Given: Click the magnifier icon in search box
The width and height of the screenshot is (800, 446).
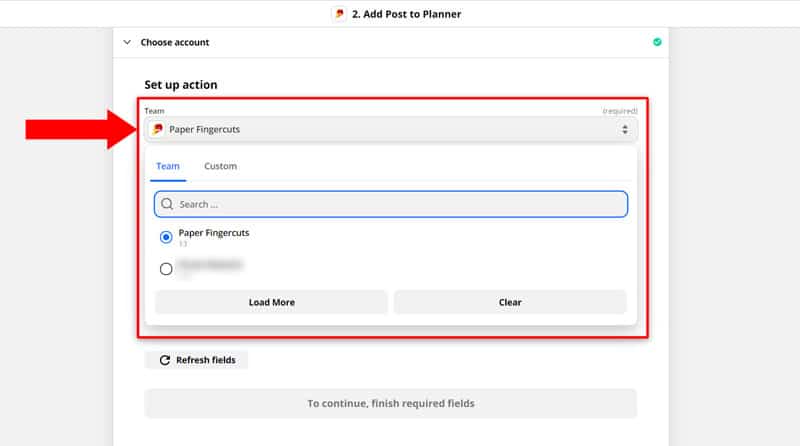Looking at the screenshot, I should pos(167,204).
